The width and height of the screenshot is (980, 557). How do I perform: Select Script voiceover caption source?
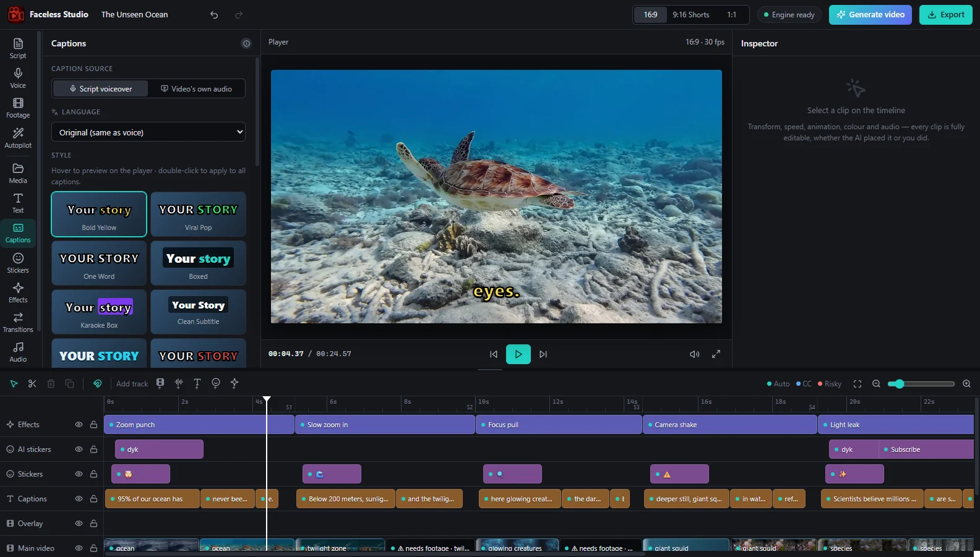point(101,88)
